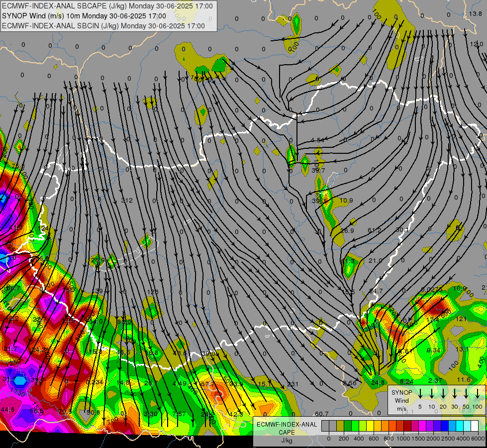Click the 3.30 value on the map
Screen dimensions: 487x448
point(151,414)
